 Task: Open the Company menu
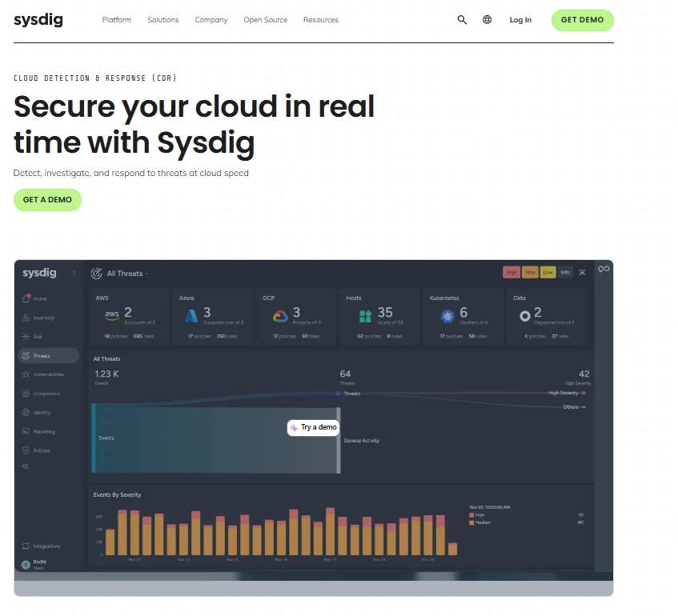pyautogui.click(x=211, y=20)
